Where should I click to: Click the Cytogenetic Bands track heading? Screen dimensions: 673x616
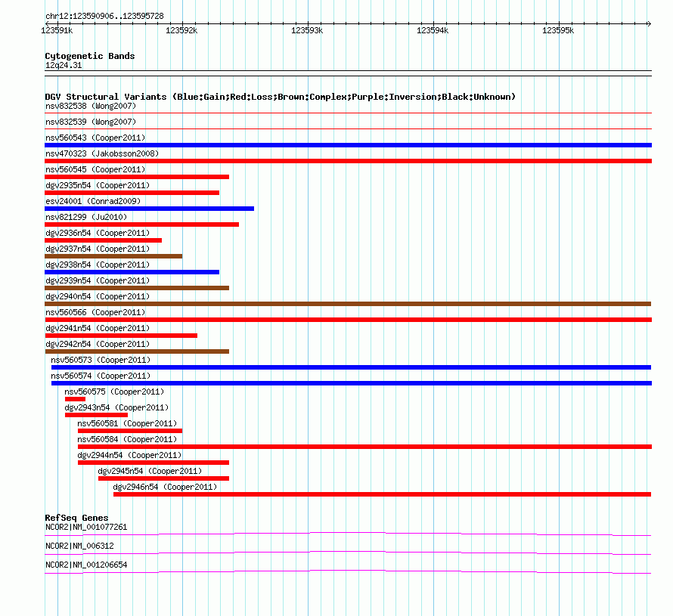[x=90, y=56]
